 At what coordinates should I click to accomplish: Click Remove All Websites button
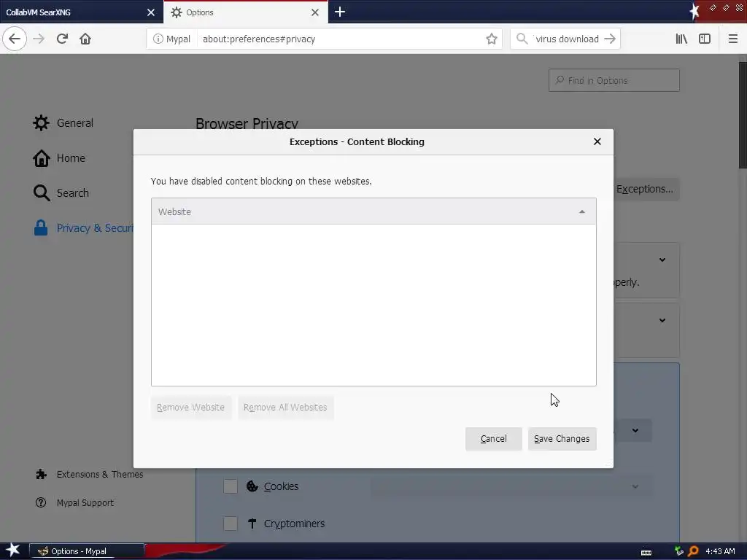pyautogui.click(x=285, y=408)
